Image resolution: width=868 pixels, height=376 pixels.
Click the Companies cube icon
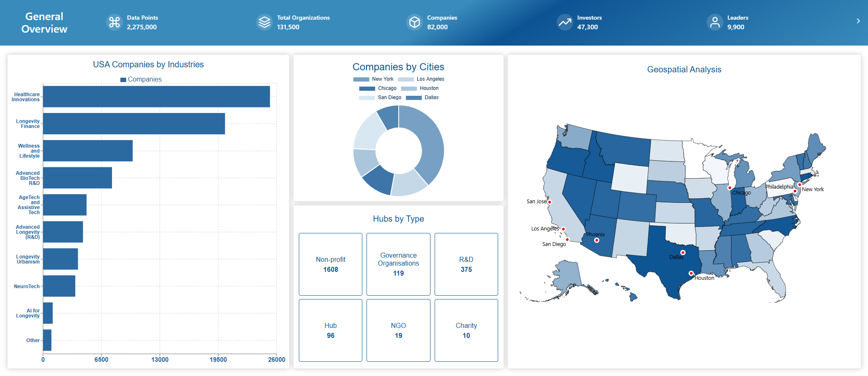coord(414,22)
